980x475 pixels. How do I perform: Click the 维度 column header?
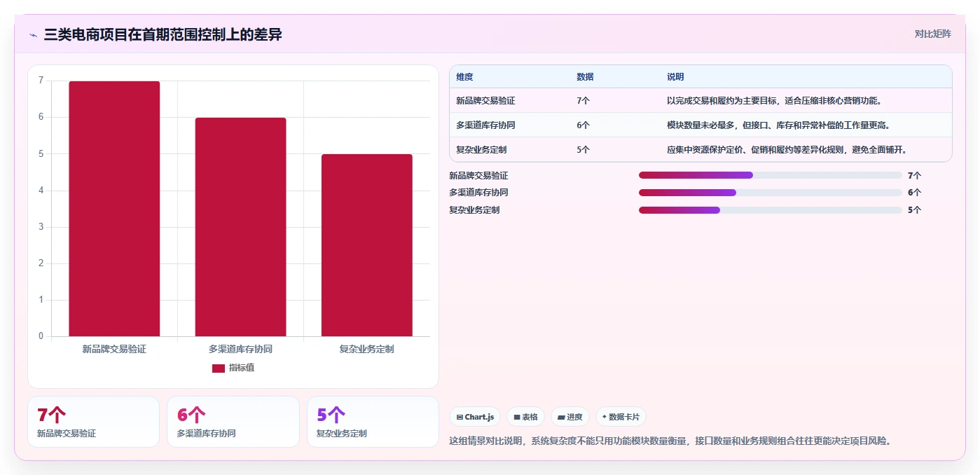tap(464, 77)
